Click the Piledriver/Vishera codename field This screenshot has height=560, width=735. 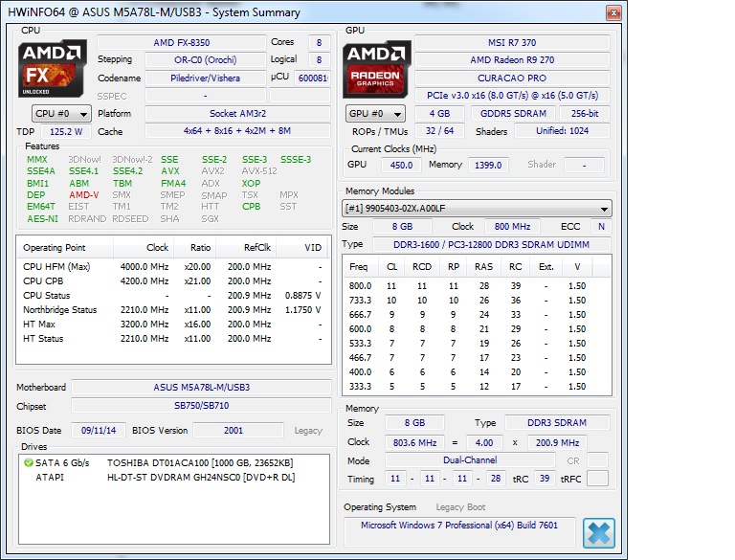point(206,78)
